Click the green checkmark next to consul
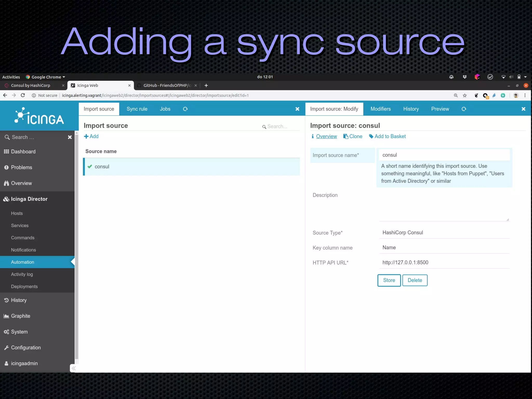Image resolution: width=532 pixels, height=399 pixels. coord(90,167)
